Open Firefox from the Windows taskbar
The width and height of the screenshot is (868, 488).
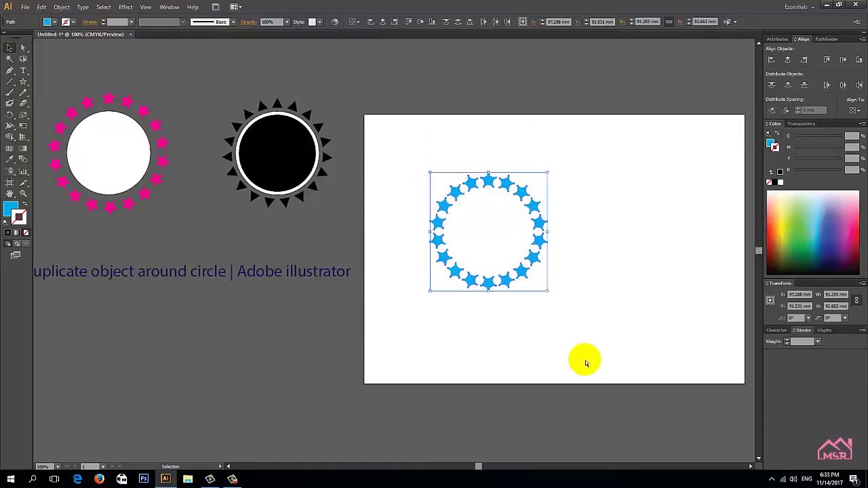click(x=99, y=479)
